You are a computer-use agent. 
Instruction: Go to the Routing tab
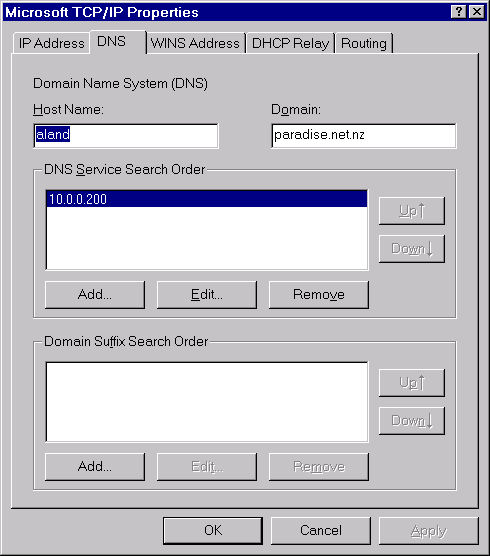(364, 43)
